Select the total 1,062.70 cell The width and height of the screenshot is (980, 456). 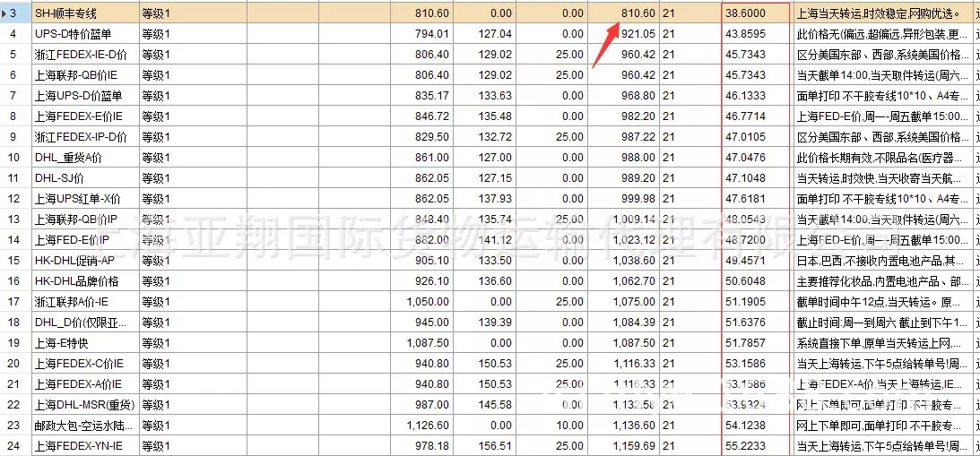(x=623, y=281)
